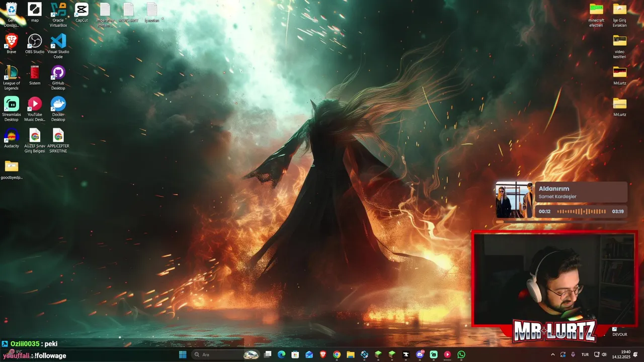Click the taskbar search box Ara
Screen dimensions: 644x362
tap(226, 354)
